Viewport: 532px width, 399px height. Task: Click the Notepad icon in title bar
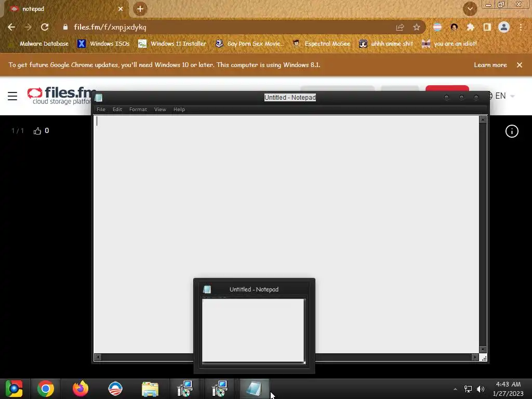(99, 98)
